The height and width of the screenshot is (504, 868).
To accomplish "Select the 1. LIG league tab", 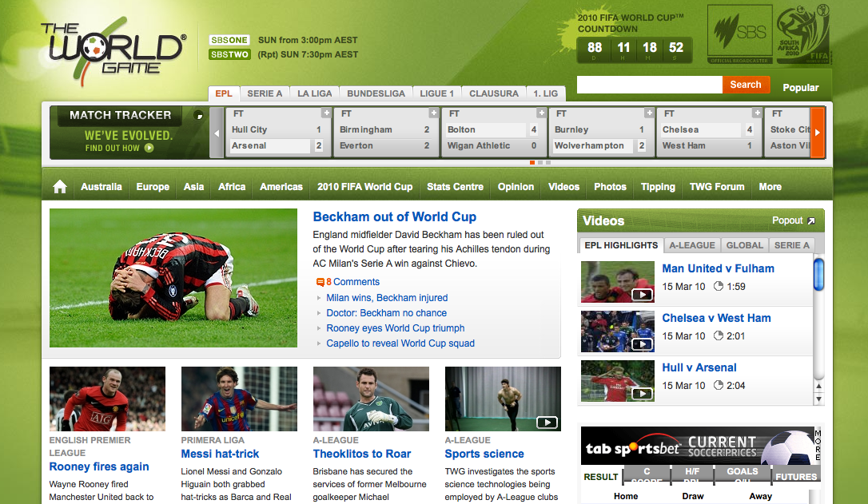I will point(546,93).
